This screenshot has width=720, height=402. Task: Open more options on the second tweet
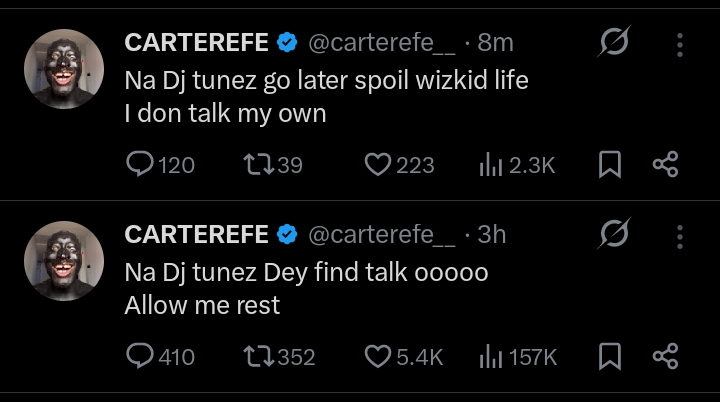tap(680, 235)
